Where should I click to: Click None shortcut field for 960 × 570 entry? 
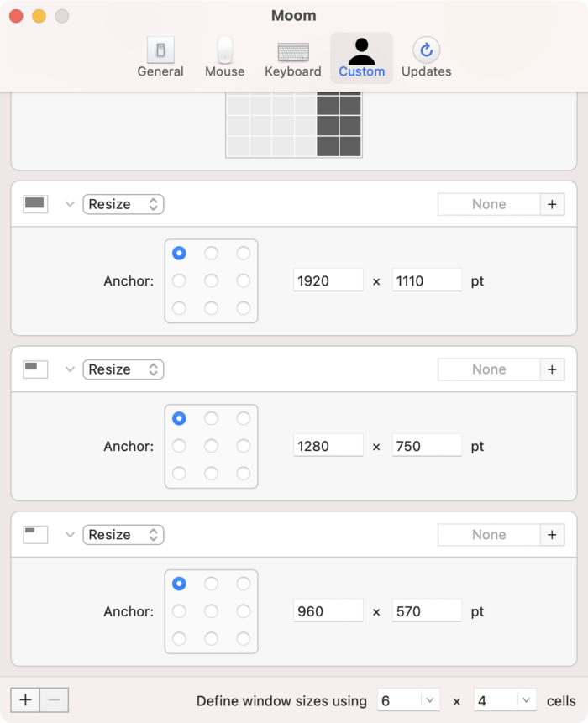pos(488,535)
